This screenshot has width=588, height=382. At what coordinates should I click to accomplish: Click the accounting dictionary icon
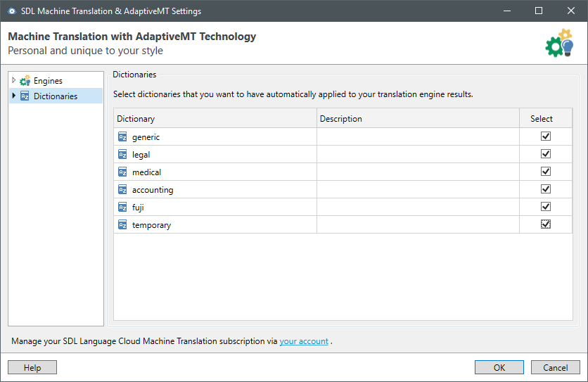(x=122, y=190)
